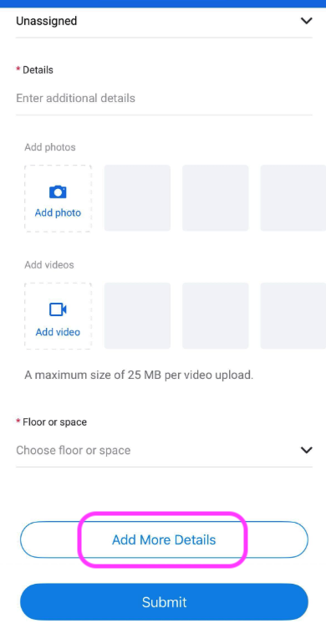Select the Add photo label
The height and width of the screenshot is (644, 326).
[x=58, y=212]
